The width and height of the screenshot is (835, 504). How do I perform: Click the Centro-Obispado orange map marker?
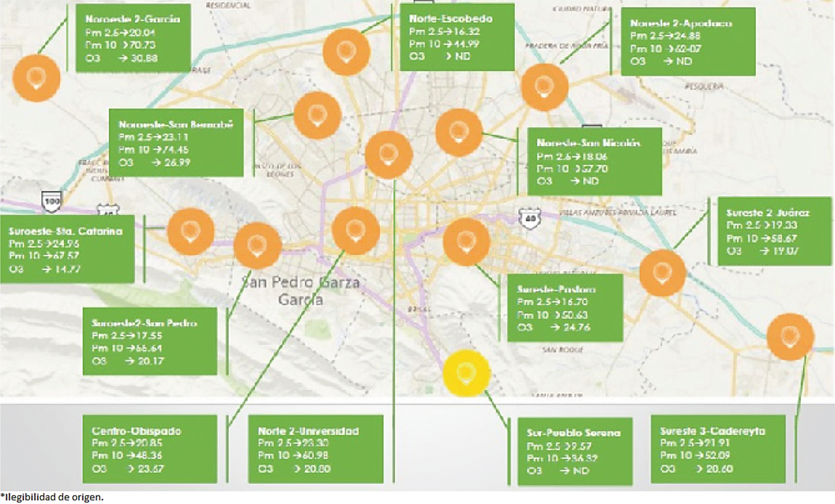(355, 231)
